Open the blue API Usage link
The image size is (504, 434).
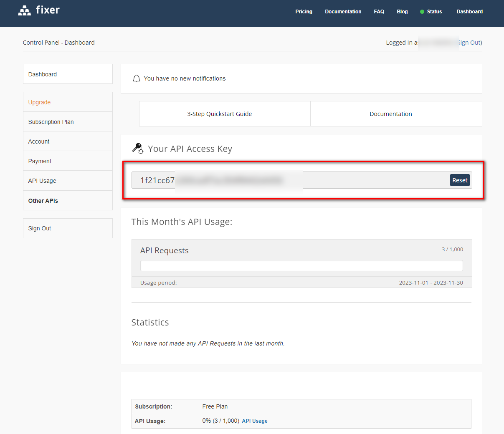pyautogui.click(x=255, y=421)
